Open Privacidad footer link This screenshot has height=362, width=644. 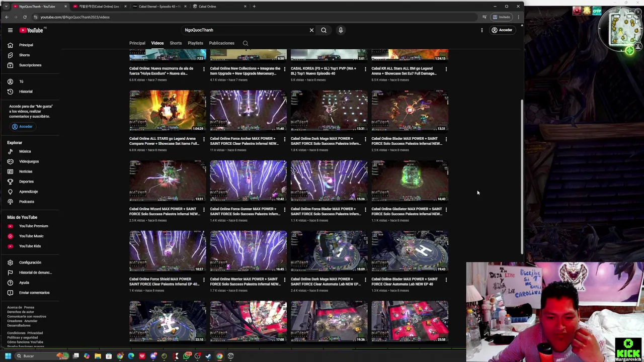(x=35, y=333)
